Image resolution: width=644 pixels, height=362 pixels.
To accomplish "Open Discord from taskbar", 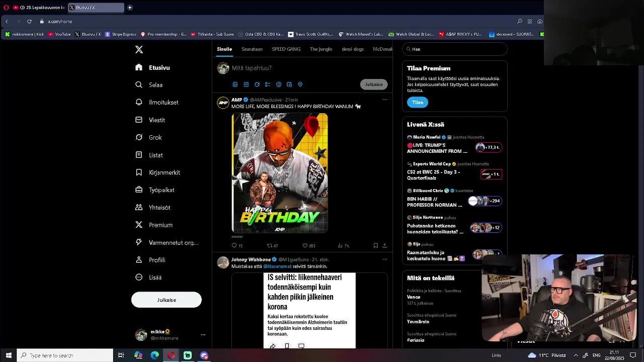I will (204, 355).
